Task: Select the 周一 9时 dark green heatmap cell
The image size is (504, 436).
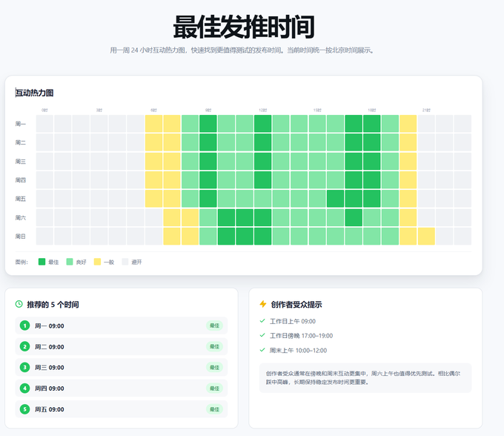Action: [208, 124]
